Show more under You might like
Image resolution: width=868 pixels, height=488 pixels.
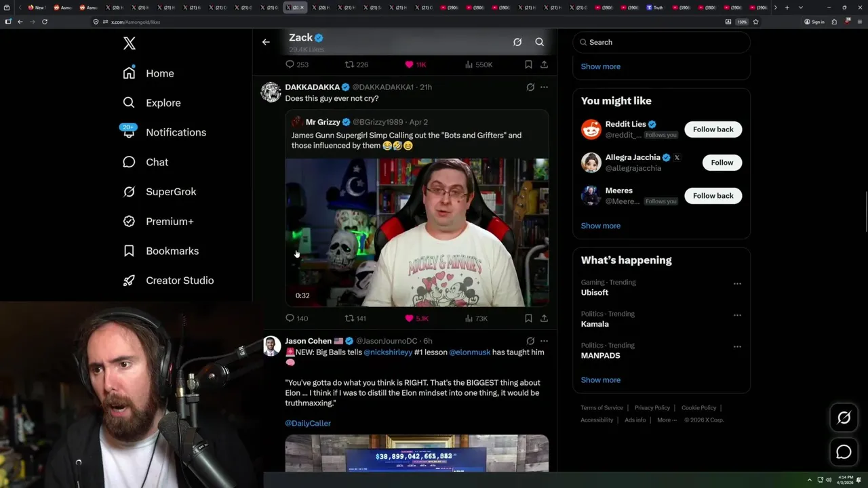point(600,226)
